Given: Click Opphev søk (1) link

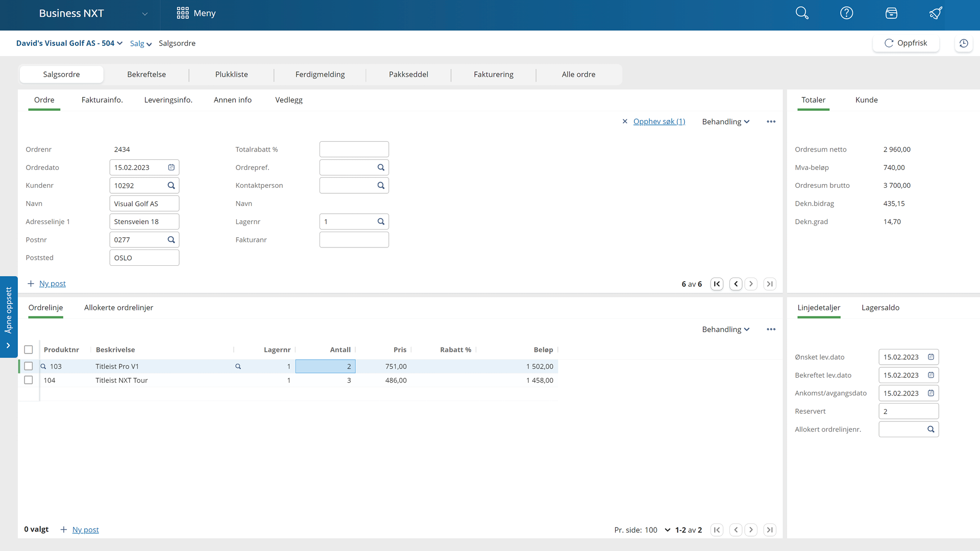Looking at the screenshot, I should [659, 122].
